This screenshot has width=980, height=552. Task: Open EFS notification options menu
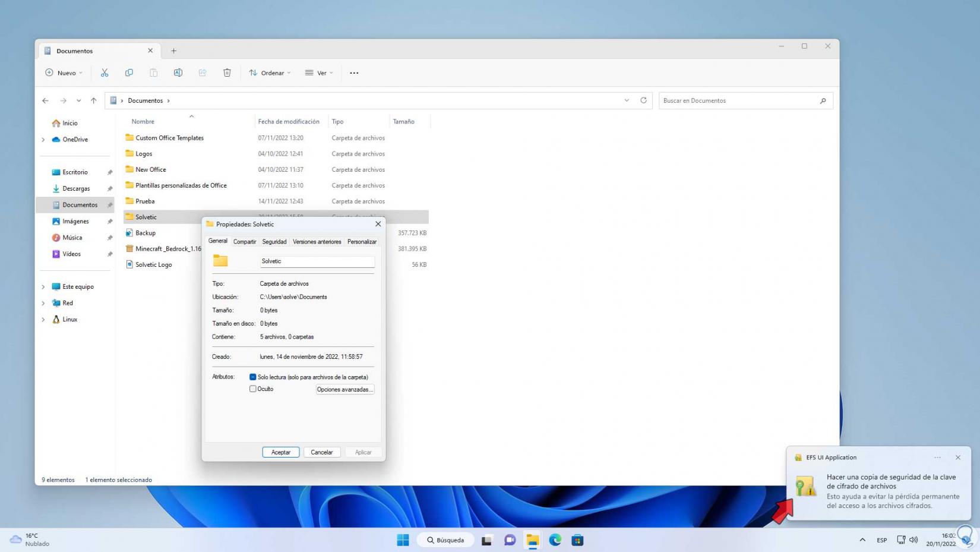tap(937, 458)
